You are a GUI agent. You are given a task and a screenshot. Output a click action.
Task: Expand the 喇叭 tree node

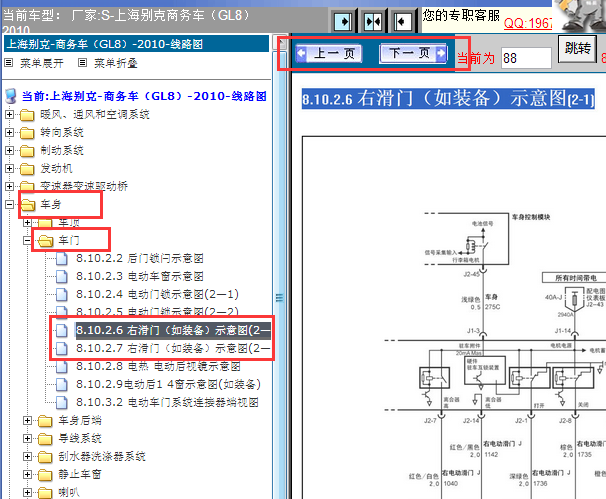tap(27, 492)
